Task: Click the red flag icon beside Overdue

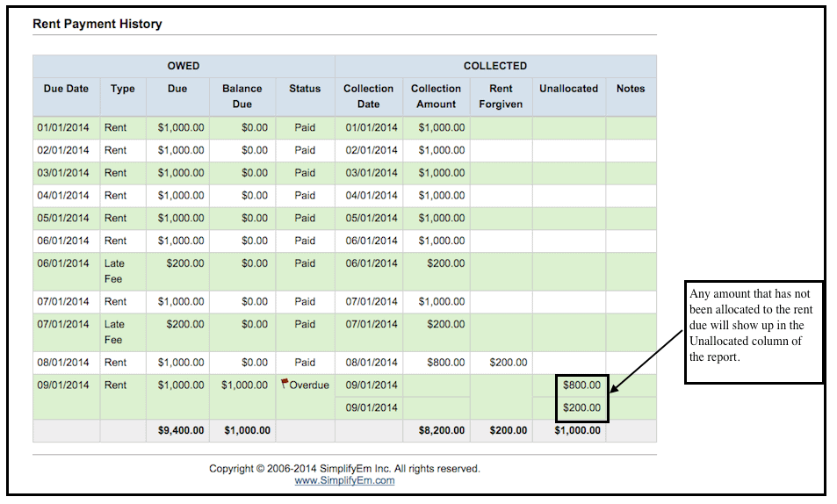Action: pyautogui.click(x=285, y=384)
